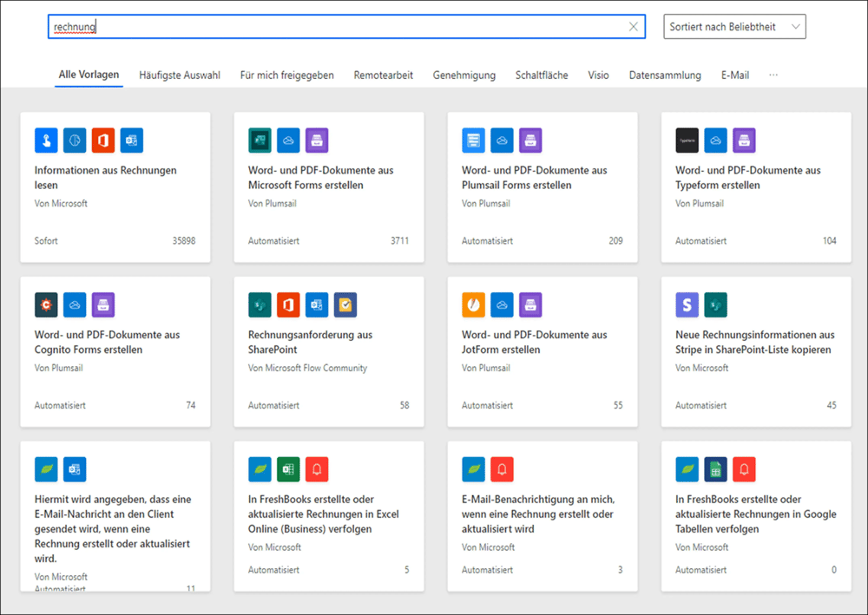868x615 pixels.
Task: Go to the 'Remotearbeit' tab
Action: click(x=383, y=75)
